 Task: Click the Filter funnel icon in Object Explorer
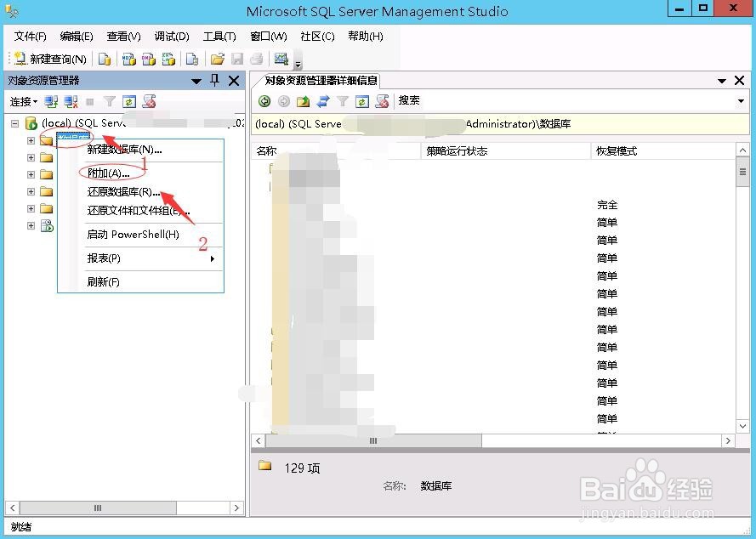110,102
